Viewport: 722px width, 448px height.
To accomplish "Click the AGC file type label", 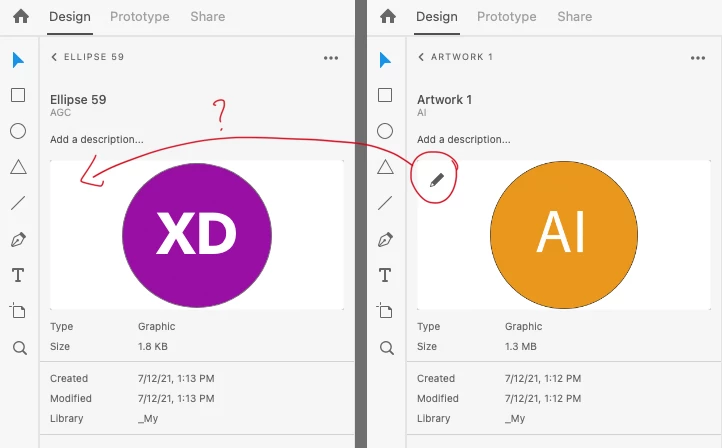I will 60,113.
